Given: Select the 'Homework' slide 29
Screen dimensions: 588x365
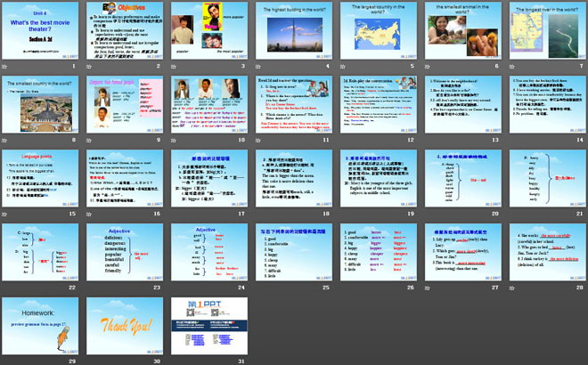Looking at the screenshot, I should (40, 326).
